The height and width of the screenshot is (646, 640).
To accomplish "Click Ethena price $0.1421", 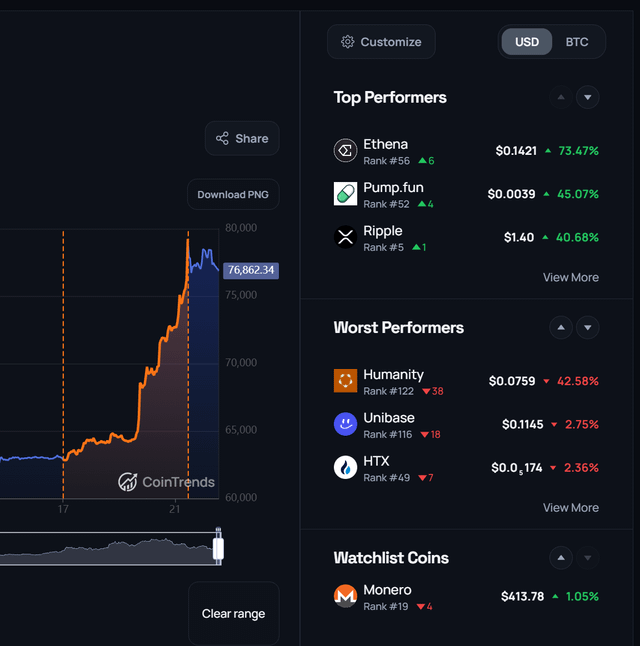I will click(516, 151).
